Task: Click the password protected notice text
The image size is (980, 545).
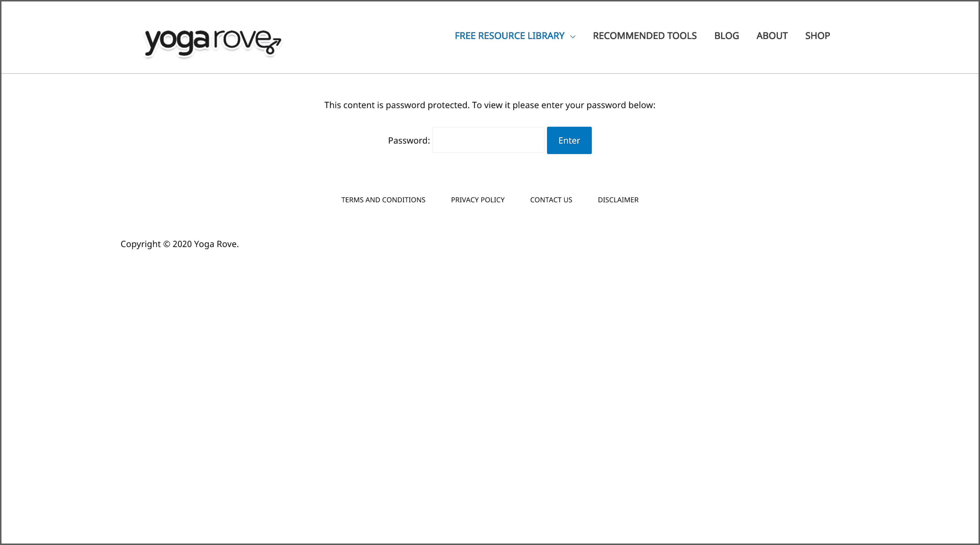Action: [x=490, y=105]
